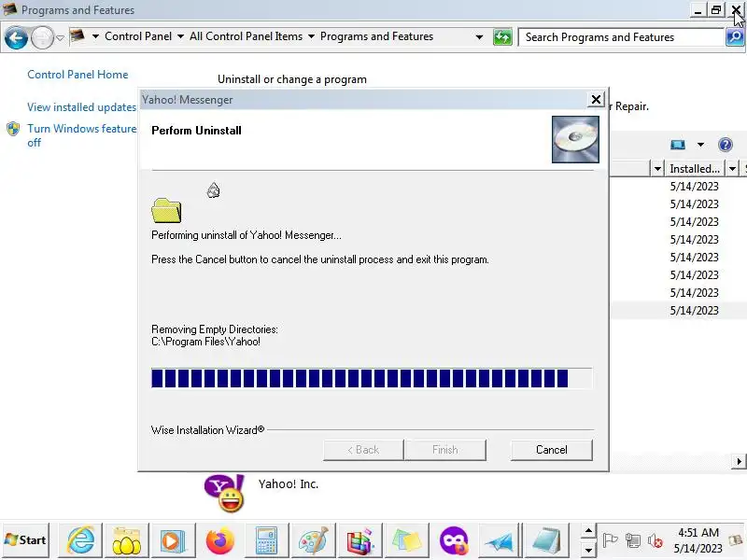The height and width of the screenshot is (560, 747).
Task: Click the CD disc image in wizard header
Action: pyautogui.click(x=575, y=139)
